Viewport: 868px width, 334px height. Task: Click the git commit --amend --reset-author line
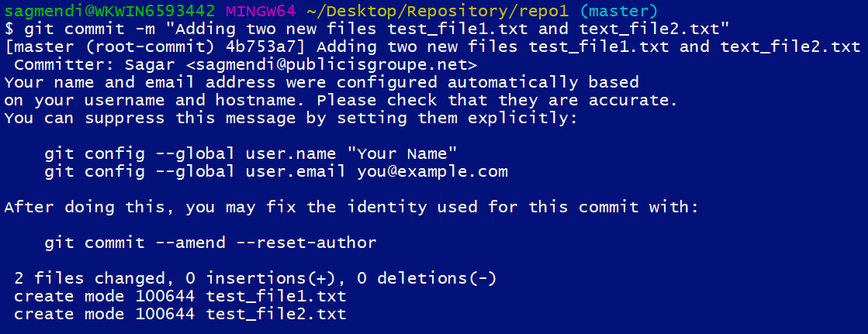[x=211, y=243]
